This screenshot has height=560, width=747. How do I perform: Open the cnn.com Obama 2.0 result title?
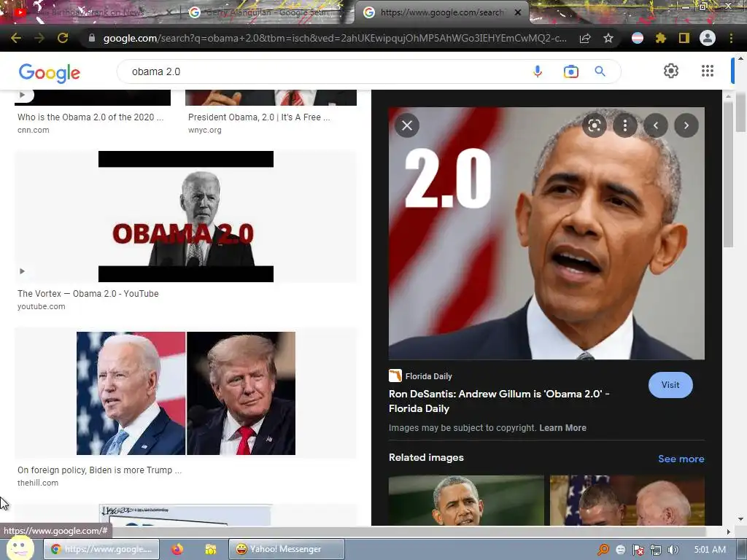[x=90, y=117]
